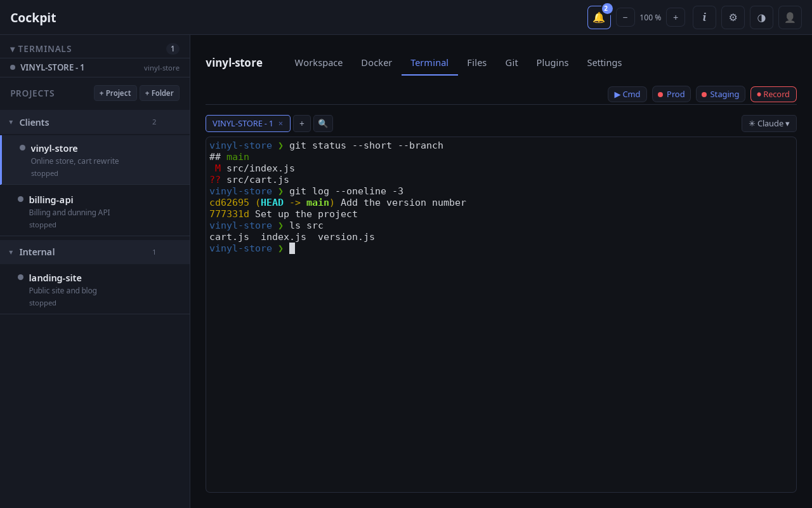The image size is (812, 508).
Task: Open VINYL-STORE - 1 in the Terminals list
Action: [95, 67]
